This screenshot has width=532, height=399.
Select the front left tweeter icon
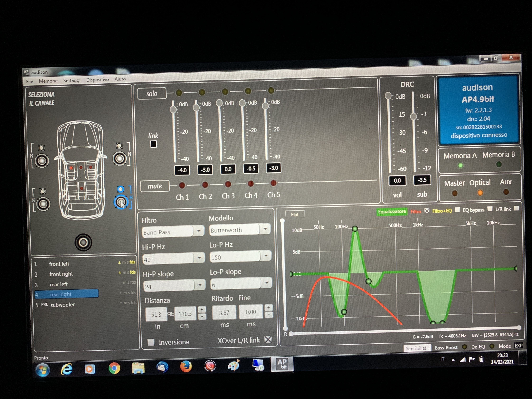[41, 148]
